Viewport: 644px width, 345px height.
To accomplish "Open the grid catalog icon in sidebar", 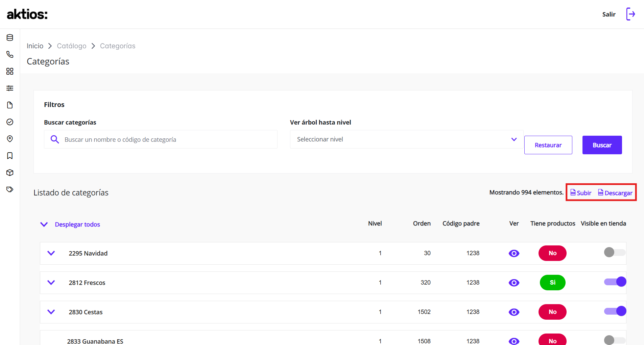I will pos(10,71).
